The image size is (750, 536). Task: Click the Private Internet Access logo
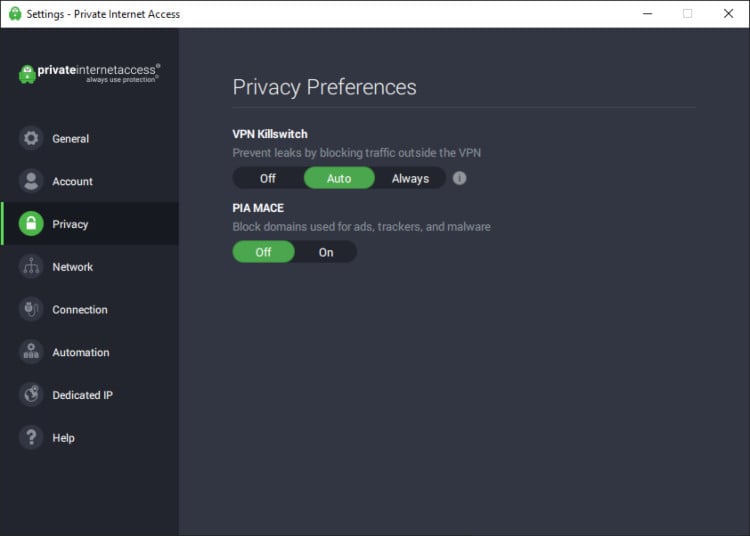pos(89,73)
